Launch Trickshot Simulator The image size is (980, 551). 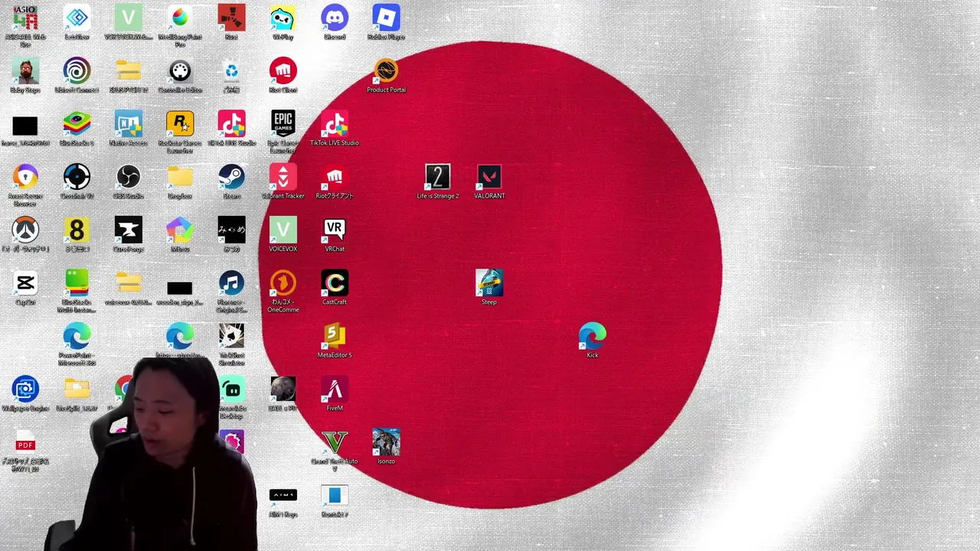(231, 336)
